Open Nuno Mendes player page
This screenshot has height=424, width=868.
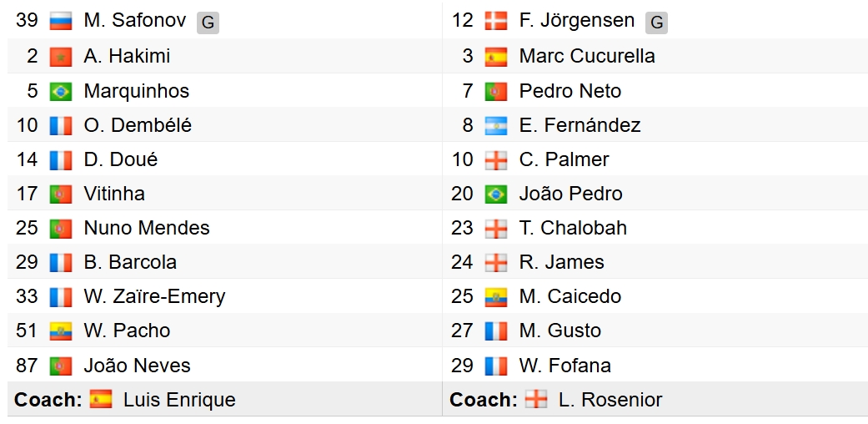click(147, 228)
